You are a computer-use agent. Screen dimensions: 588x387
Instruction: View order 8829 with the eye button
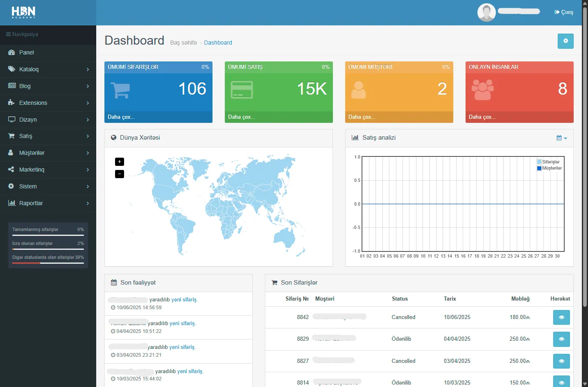pyautogui.click(x=561, y=339)
